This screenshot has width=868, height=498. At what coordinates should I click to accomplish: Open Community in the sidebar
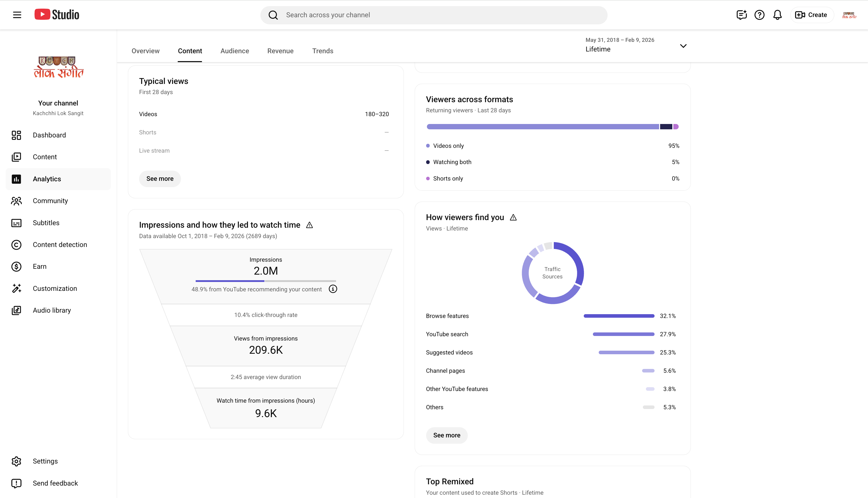click(58, 201)
